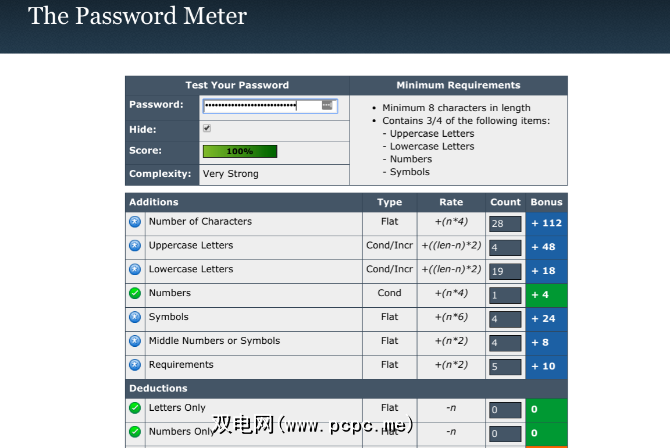The height and width of the screenshot is (448, 670).
Task: Click the 'Lowercase Letters' row label
Action: pyautogui.click(x=191, y=269)
